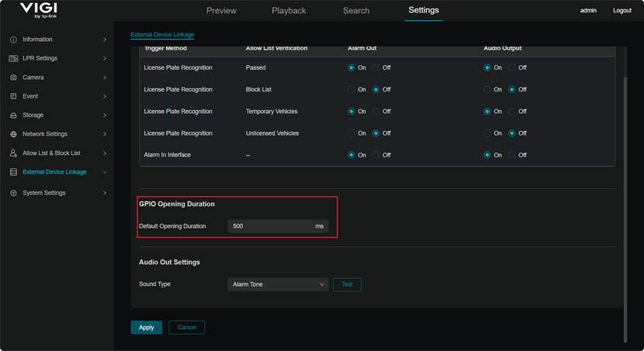This screenshot has height=351, width=644.
Task: Open the Information menu item
Action: point(37,40)
